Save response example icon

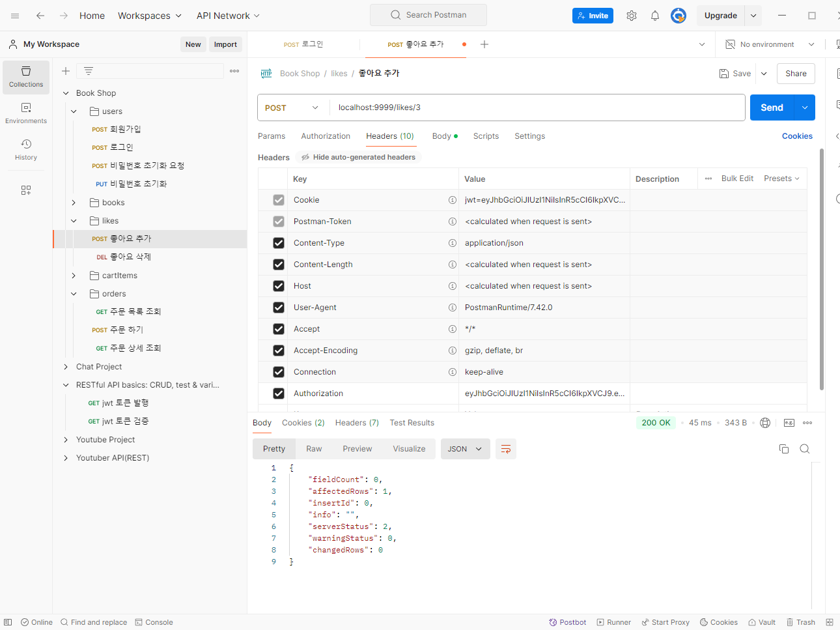click(x=789, y=423)
